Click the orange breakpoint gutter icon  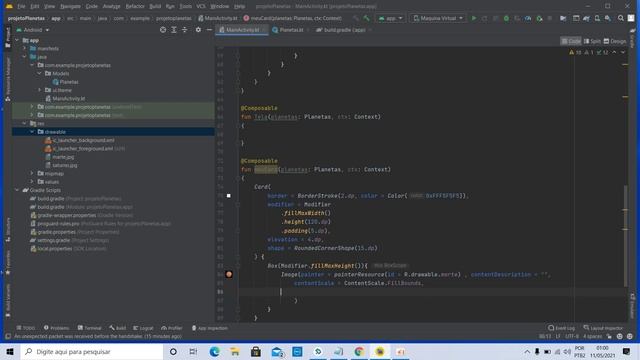(x=229, y=274)
